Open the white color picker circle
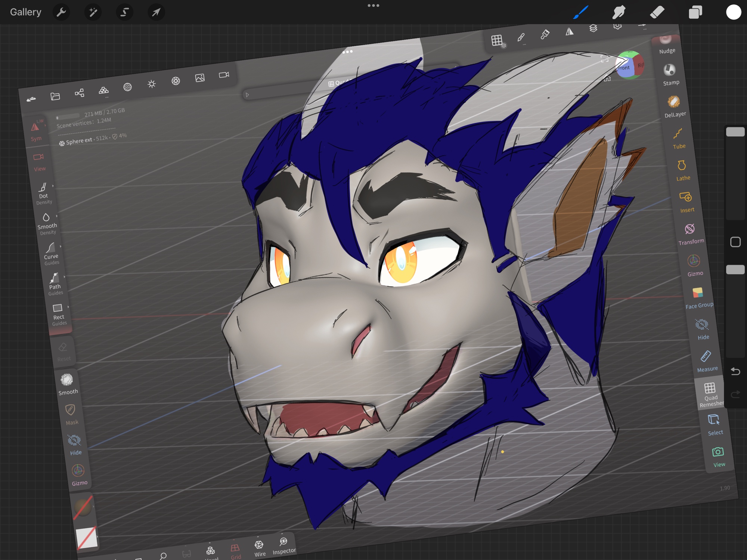 733,12
